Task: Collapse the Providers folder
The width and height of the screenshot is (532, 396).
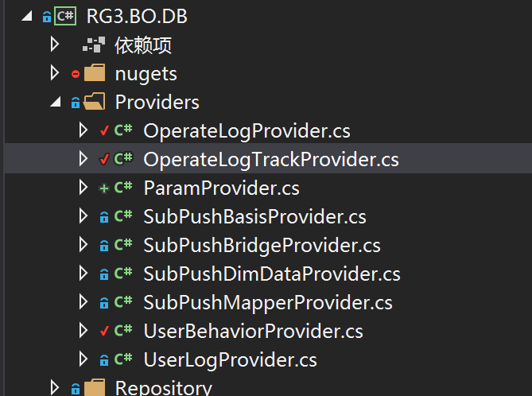Action: click(x=56, y=102)
